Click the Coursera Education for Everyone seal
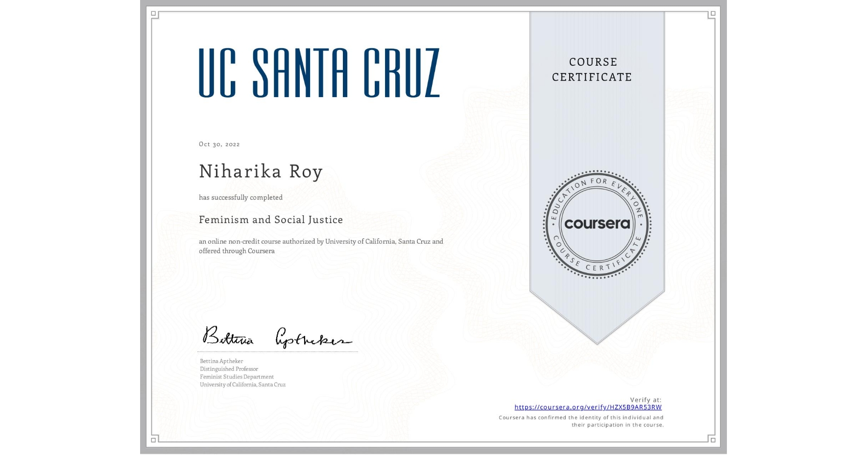Screen dimensions: 868x455 click(x=597, y=224)
